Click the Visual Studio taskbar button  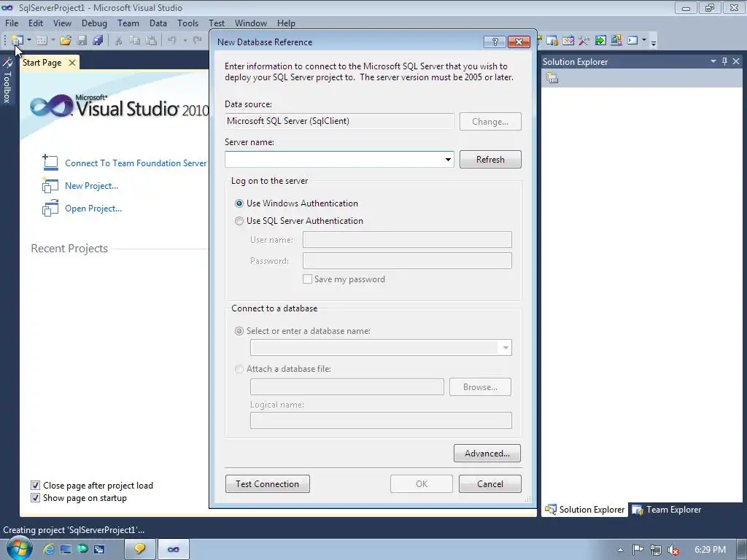pyautogui.click(x=174, y=550)
